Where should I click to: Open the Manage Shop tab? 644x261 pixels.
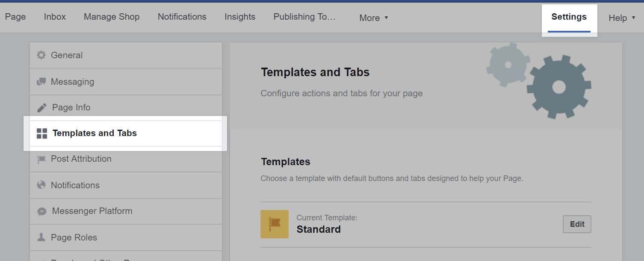112,17
